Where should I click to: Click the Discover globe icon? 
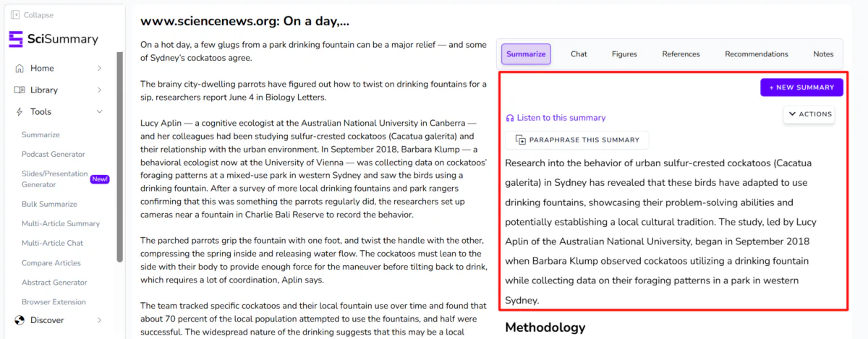[x=20, y=320]
